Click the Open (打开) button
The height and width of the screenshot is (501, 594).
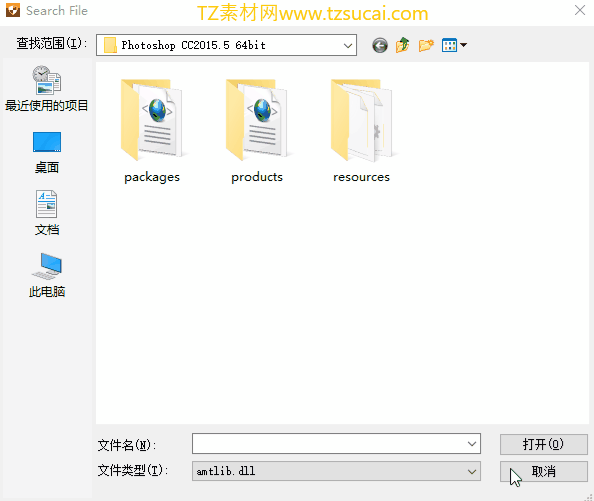(x=543, y=444)
